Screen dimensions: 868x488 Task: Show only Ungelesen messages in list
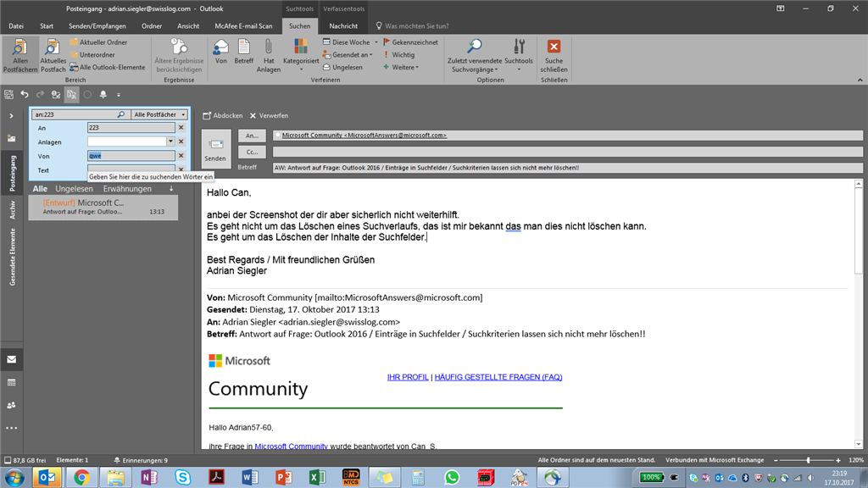point(75,189)
